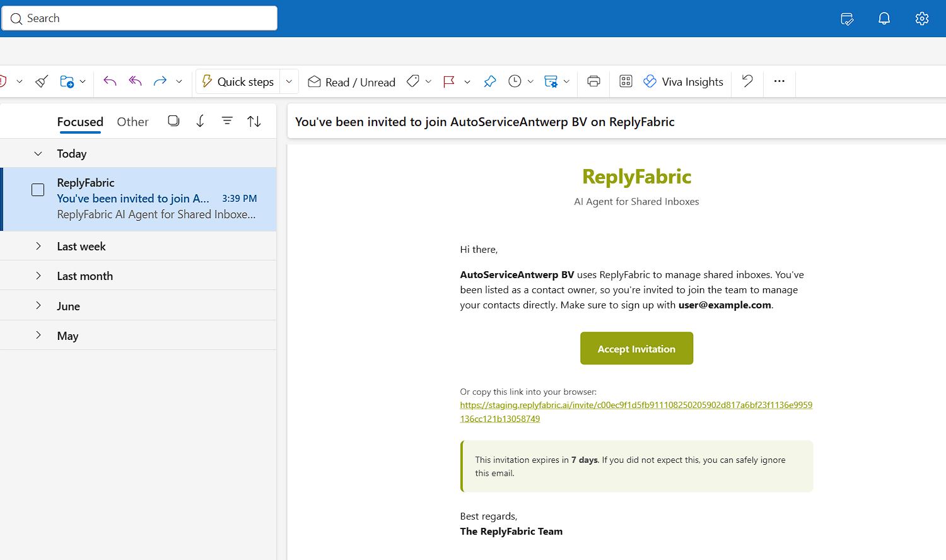The width and height of the screenshot is (946, 560).
Task: Open the Move to dropdown arrow
Action: pos(83,81)
